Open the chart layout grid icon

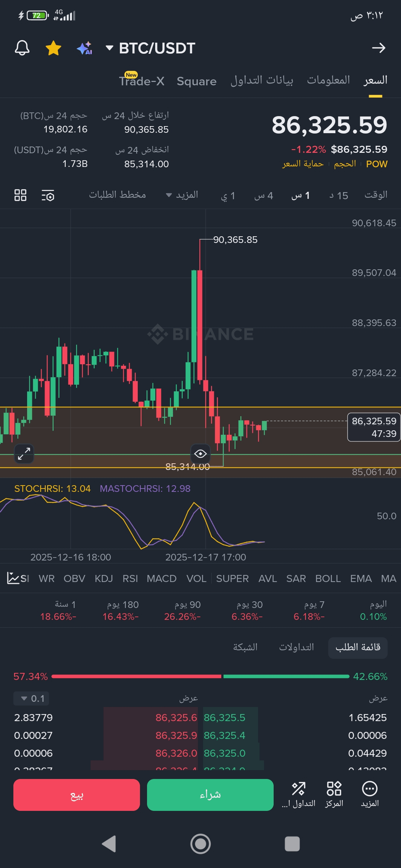coord(20,195)
